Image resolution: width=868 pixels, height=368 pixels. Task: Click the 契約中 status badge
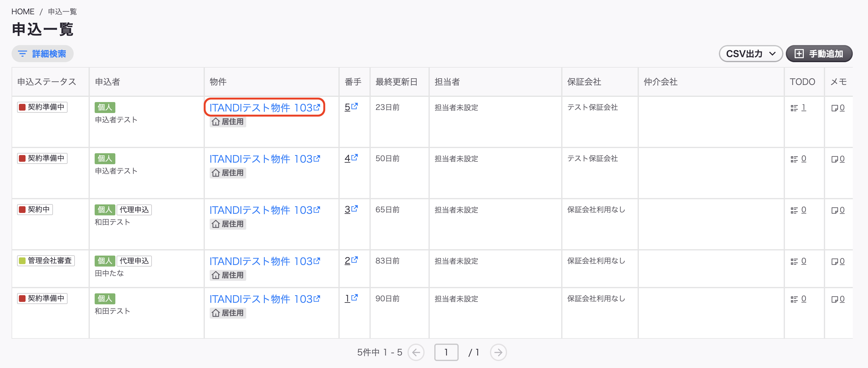point(35,210)
